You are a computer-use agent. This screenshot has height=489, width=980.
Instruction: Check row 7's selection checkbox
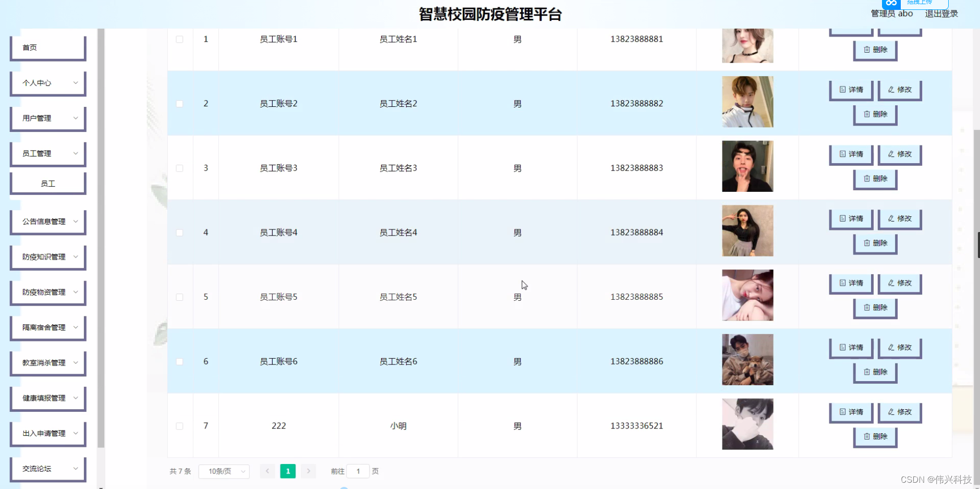tap(180, 425)
